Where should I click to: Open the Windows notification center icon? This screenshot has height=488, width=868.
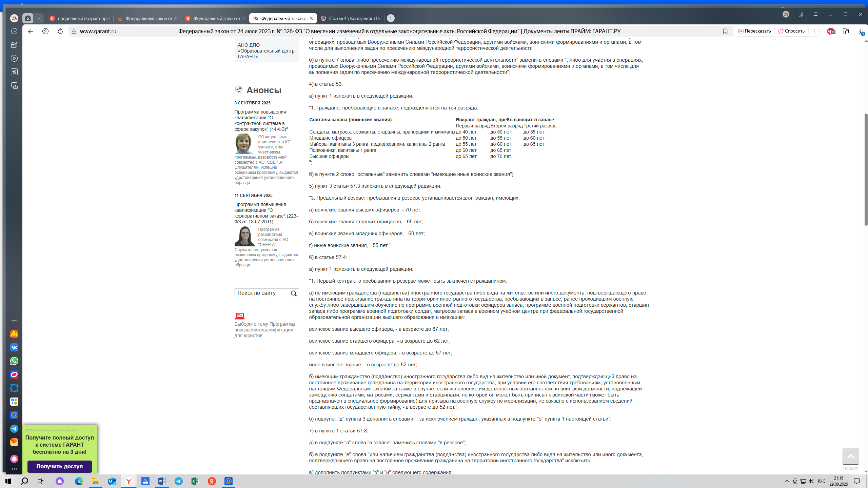coord(857,481)
